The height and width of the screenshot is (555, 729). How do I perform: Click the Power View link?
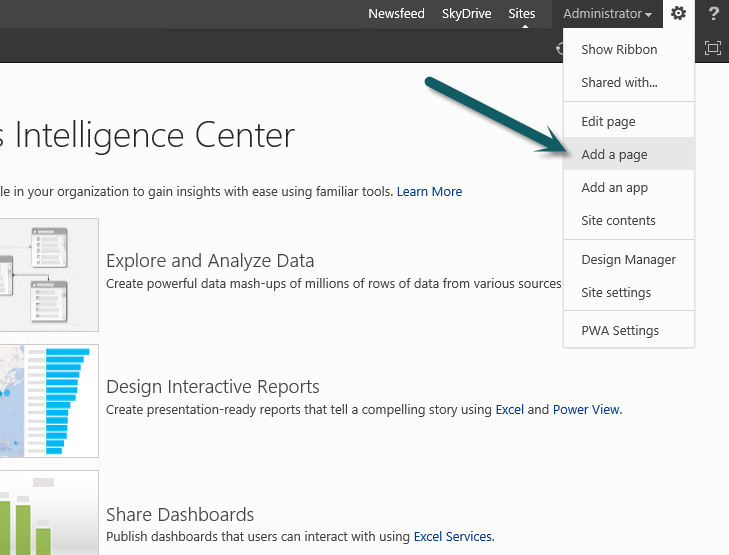click(x=587, y=409)
